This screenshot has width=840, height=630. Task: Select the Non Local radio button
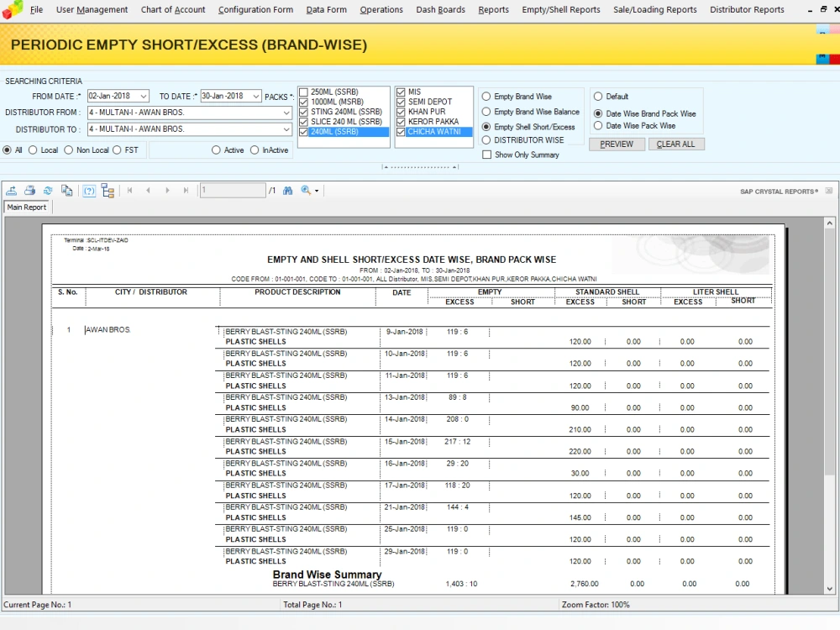pyautogui.click(x=69, y=150)
